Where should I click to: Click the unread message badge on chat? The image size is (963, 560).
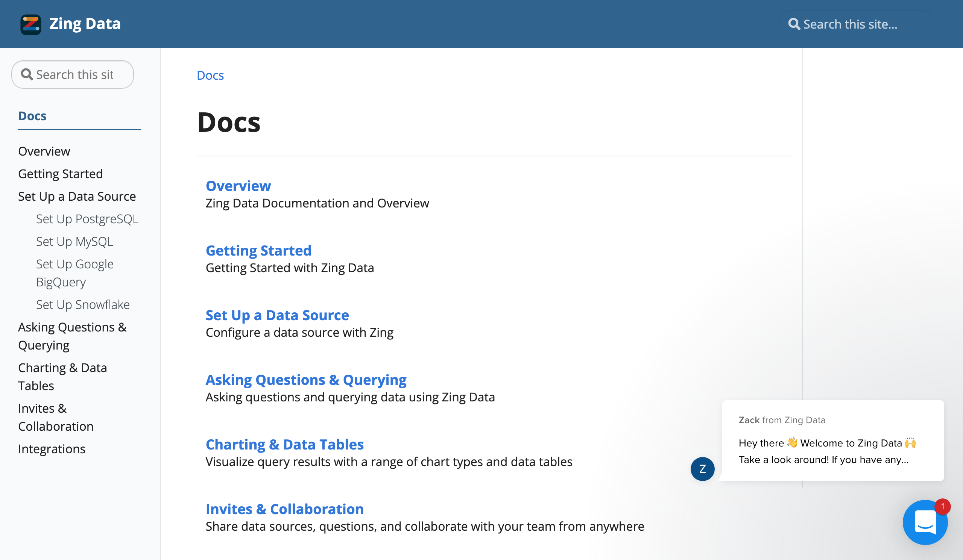pos(942,507)
